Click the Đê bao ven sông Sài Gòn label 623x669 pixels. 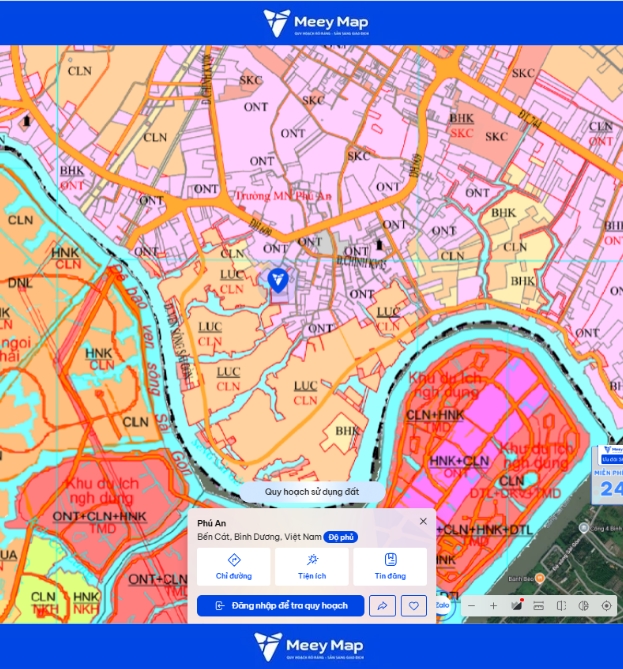click(x=151, y=371)
